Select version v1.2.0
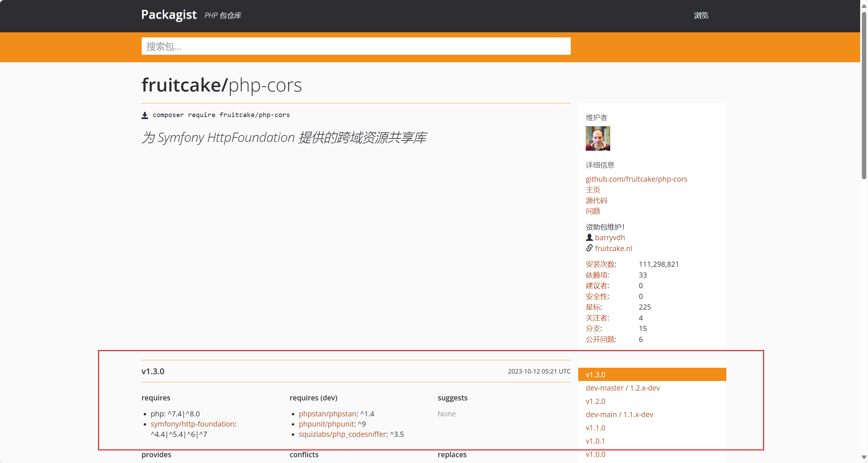868x463 pixels. [x=595, y=401]
